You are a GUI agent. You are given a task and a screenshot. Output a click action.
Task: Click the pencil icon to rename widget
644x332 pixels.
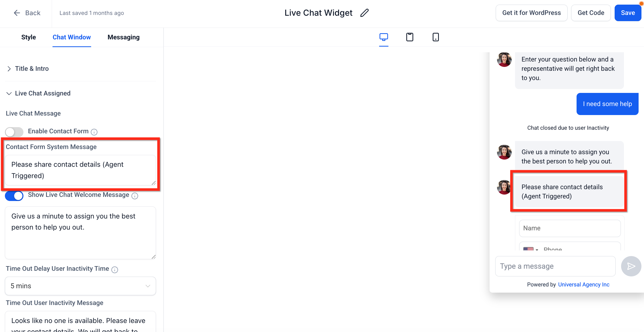pyautogui.click(x=364, y=13)
